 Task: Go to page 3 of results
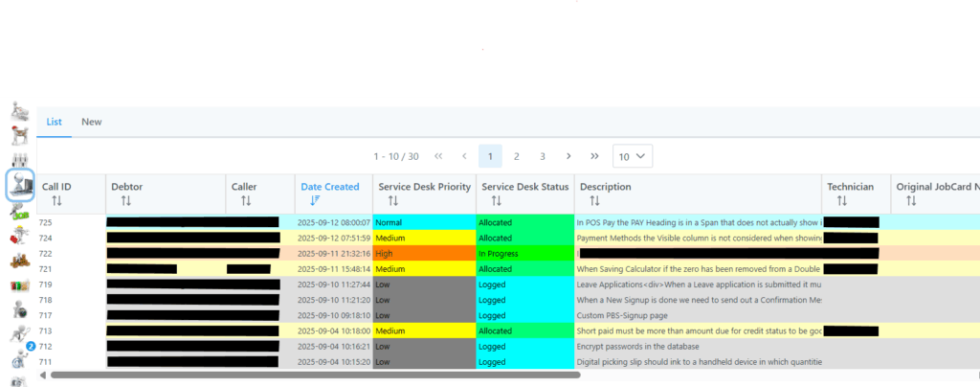coord(542,156)
